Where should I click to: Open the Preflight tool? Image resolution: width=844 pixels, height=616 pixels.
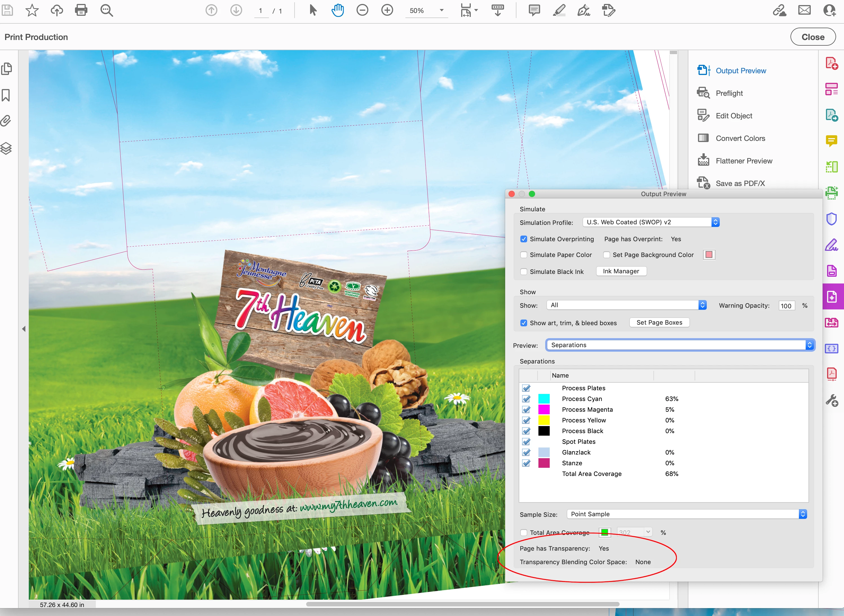point(729,93)
